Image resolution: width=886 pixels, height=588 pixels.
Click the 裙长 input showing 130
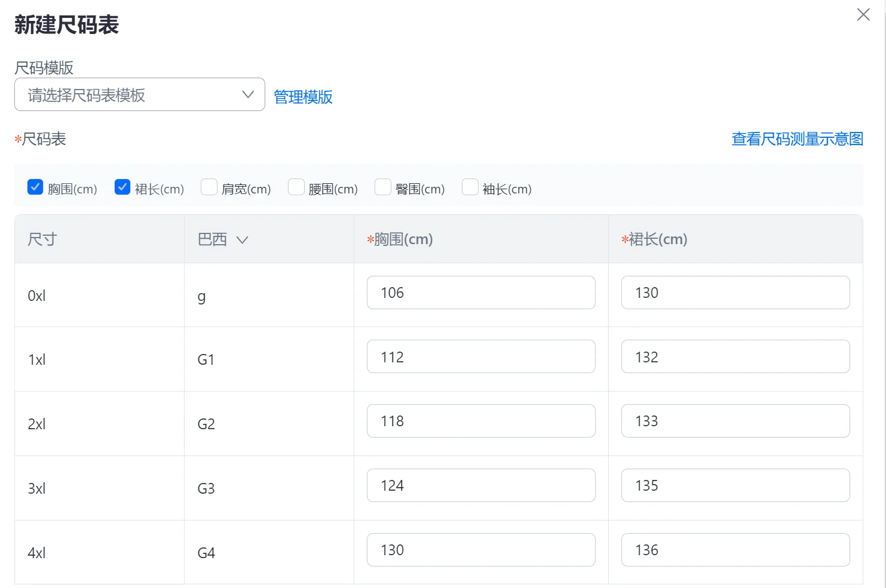tap(735, 293)
